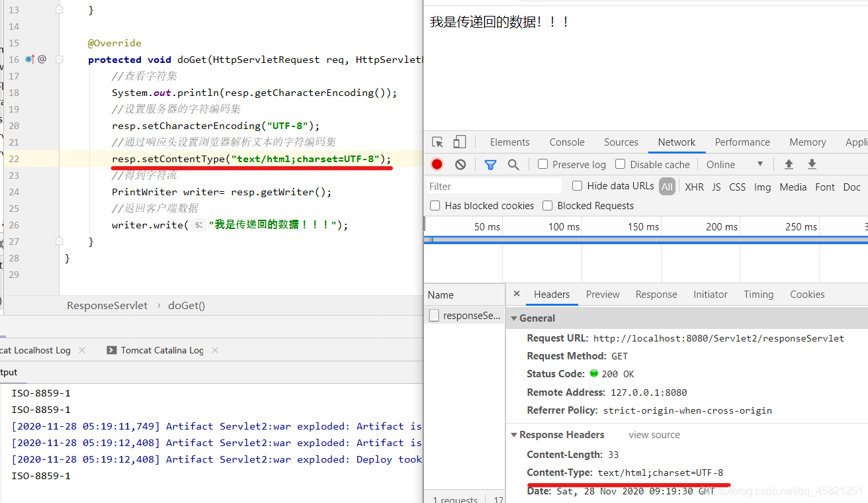Collapse the General section
The image size is (868, 503).
point(514,318)
